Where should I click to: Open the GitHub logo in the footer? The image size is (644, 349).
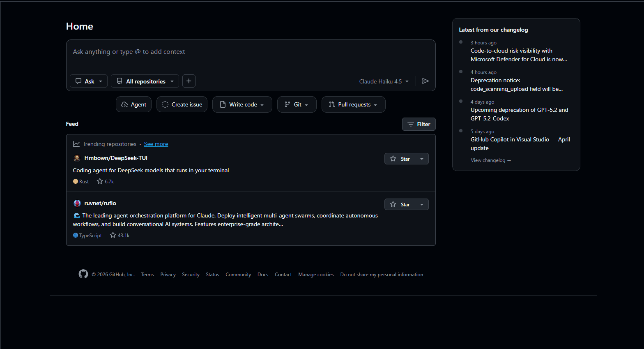pyautogui.click(x=83, y=274)
